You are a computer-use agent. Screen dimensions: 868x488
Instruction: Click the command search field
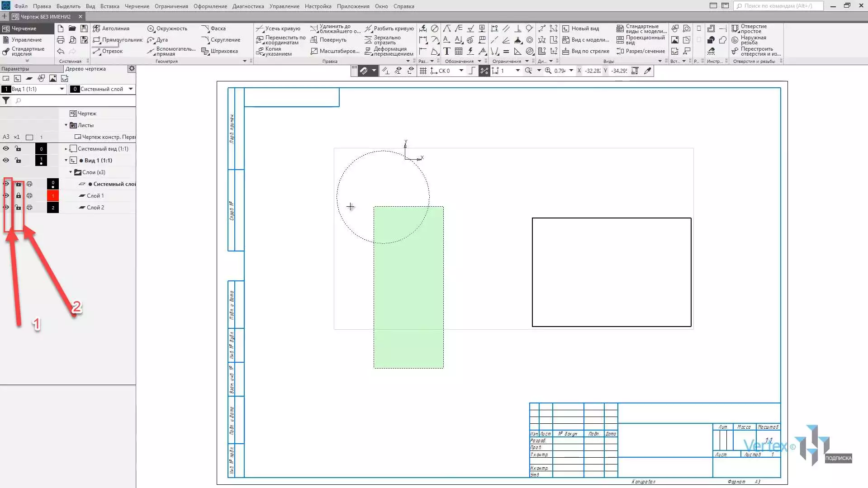point(778,6)
